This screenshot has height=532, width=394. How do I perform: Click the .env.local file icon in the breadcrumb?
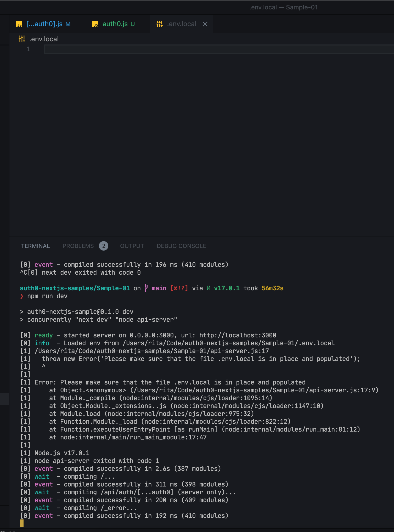21,39
